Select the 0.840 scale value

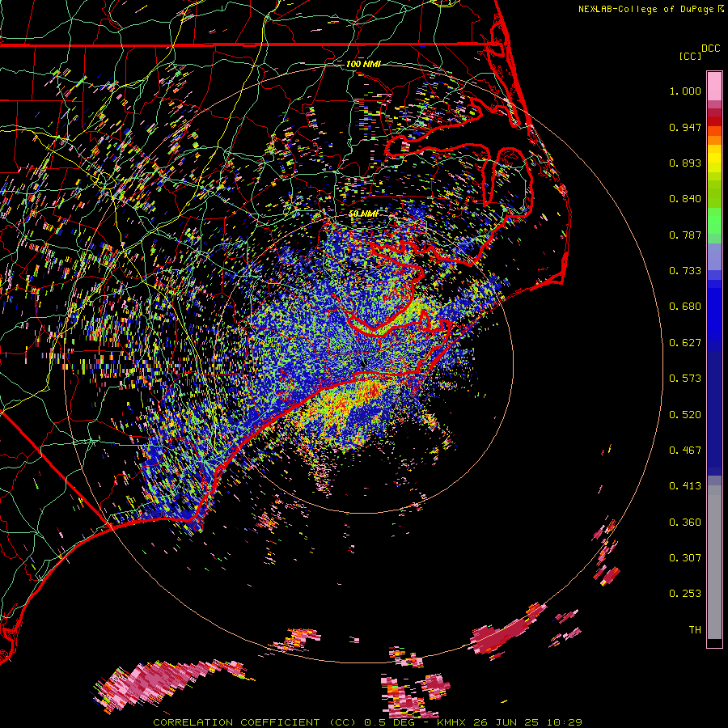tap(685, 199)
